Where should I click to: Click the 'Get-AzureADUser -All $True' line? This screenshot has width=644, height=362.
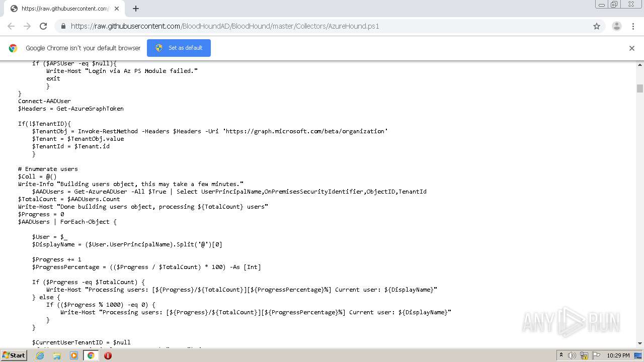point(229,192)
